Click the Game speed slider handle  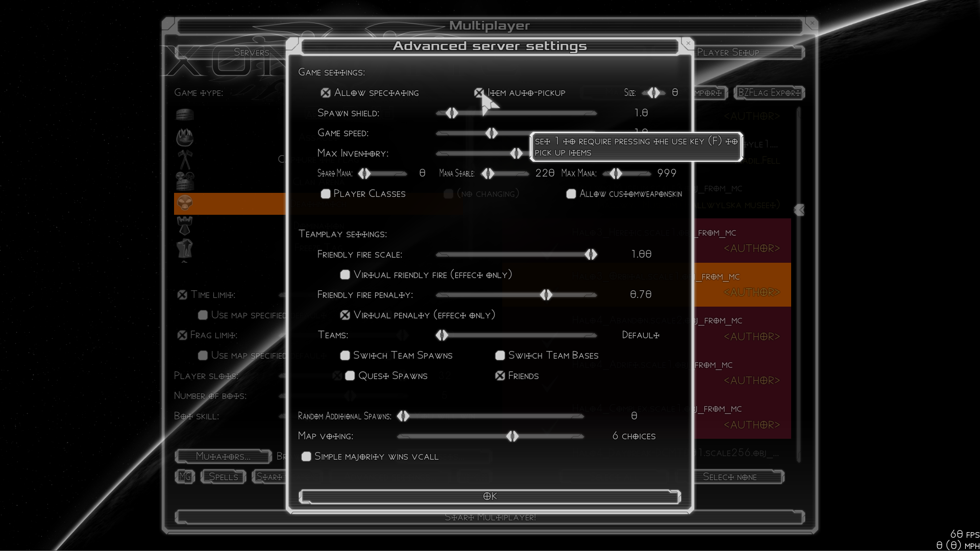pos(492,133)
